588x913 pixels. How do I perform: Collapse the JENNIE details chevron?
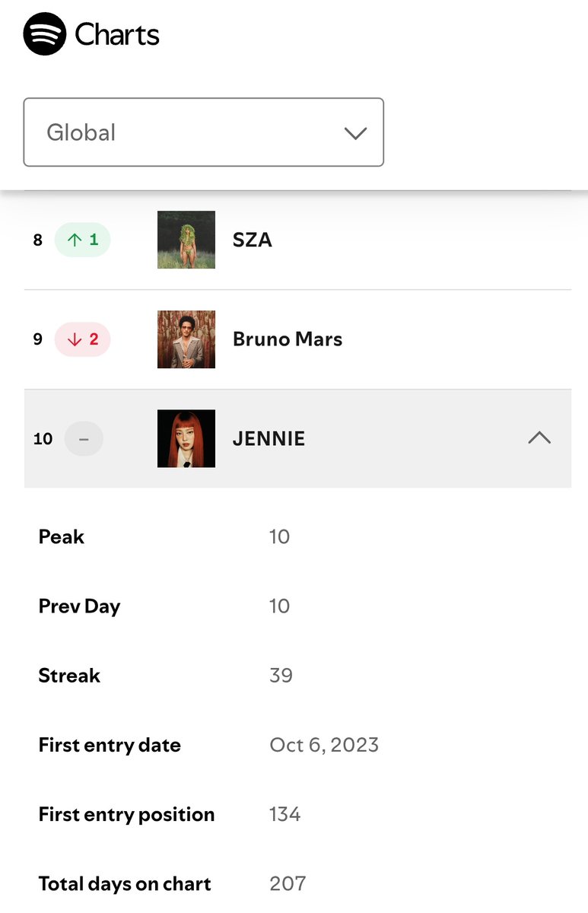pyautogui.click(x=539, y=438)
